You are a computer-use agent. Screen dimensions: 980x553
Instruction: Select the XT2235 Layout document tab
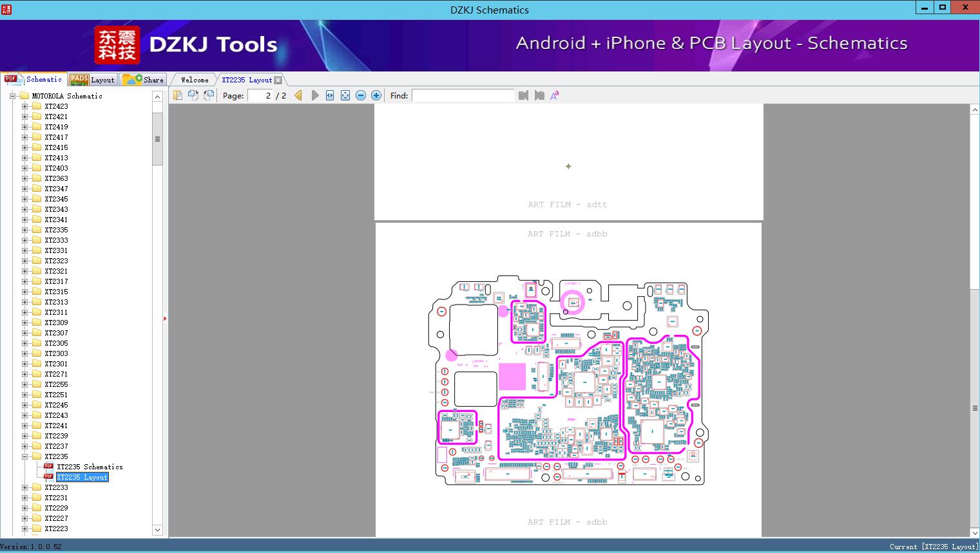pos(247,80)
